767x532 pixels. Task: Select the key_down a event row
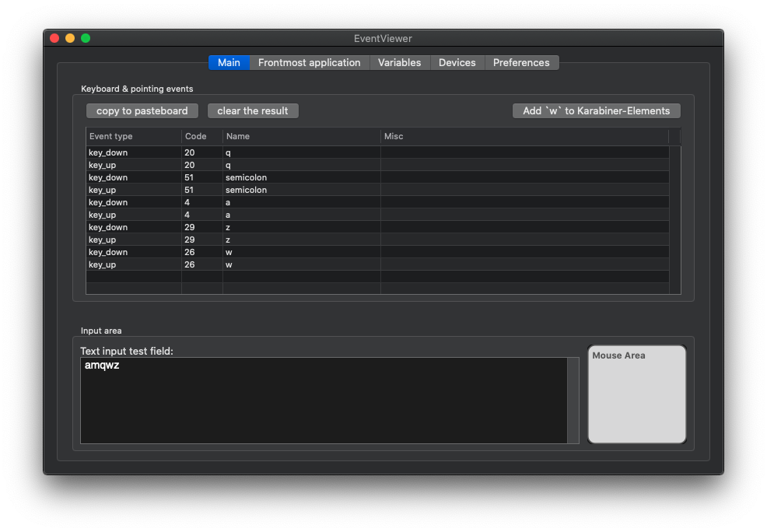pos(377,202)
